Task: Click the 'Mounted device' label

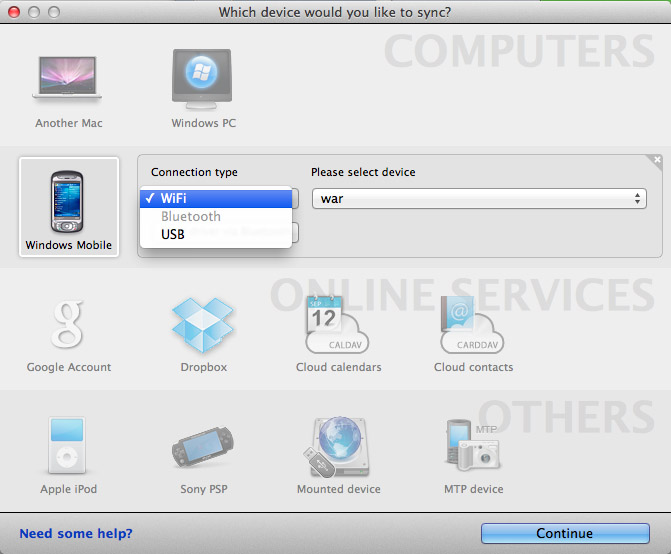Action: tap(338, 489)
